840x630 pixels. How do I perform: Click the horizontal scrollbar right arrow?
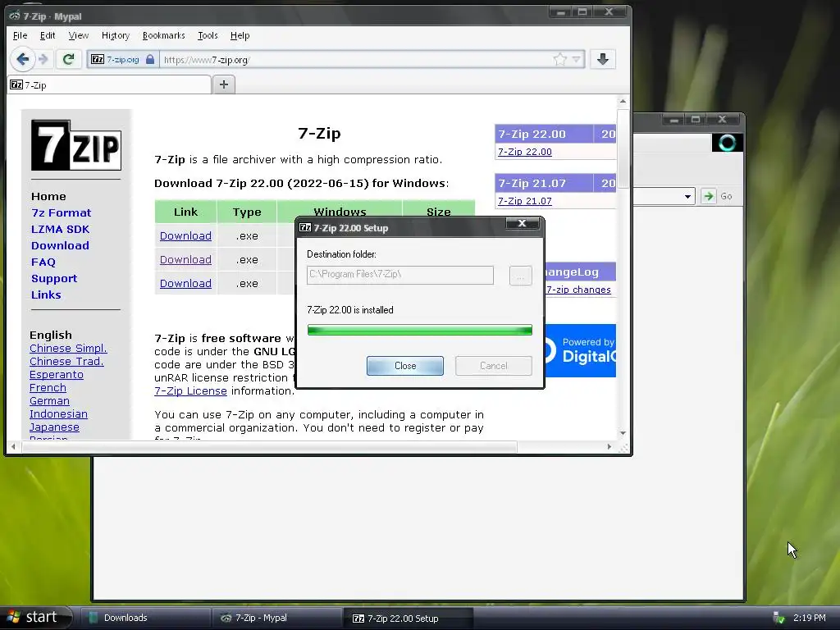609,447
